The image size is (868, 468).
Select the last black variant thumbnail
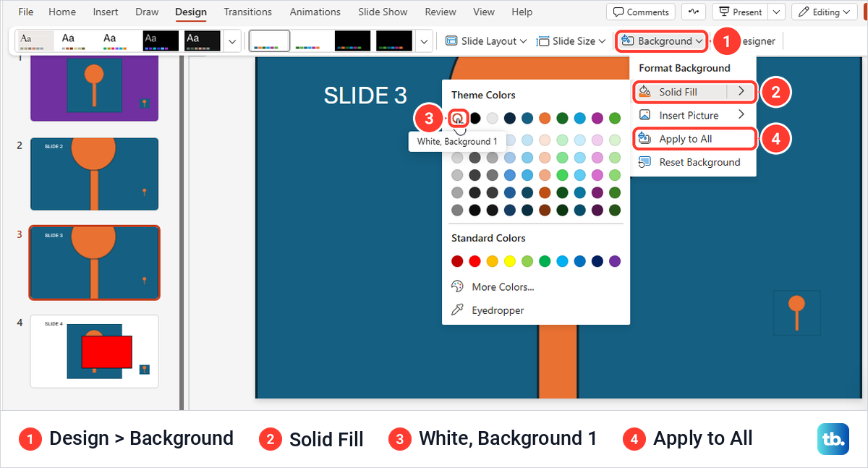394,41
